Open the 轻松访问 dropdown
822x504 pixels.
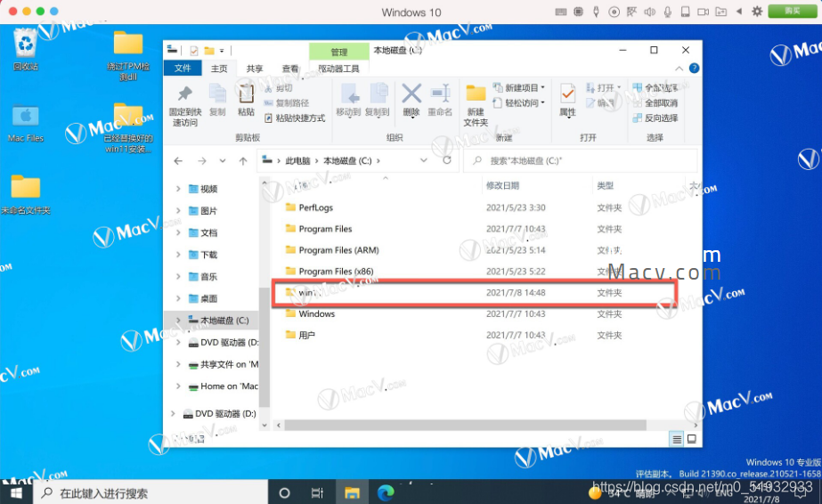click(519, 102)
